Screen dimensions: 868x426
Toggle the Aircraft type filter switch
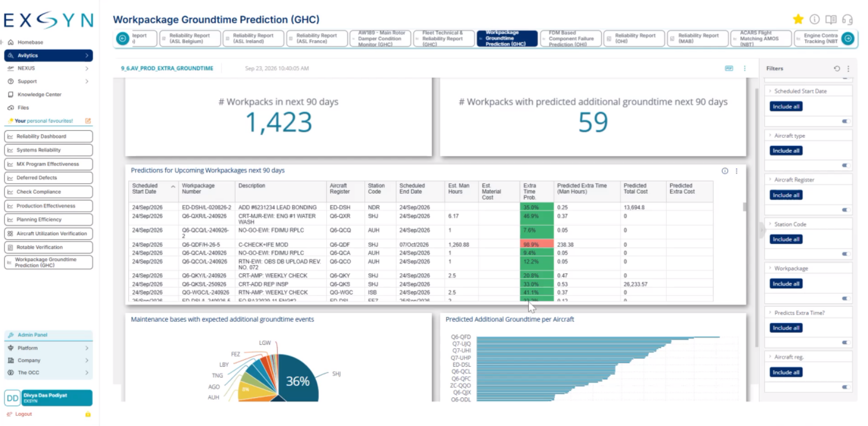(x=846, y=165)
